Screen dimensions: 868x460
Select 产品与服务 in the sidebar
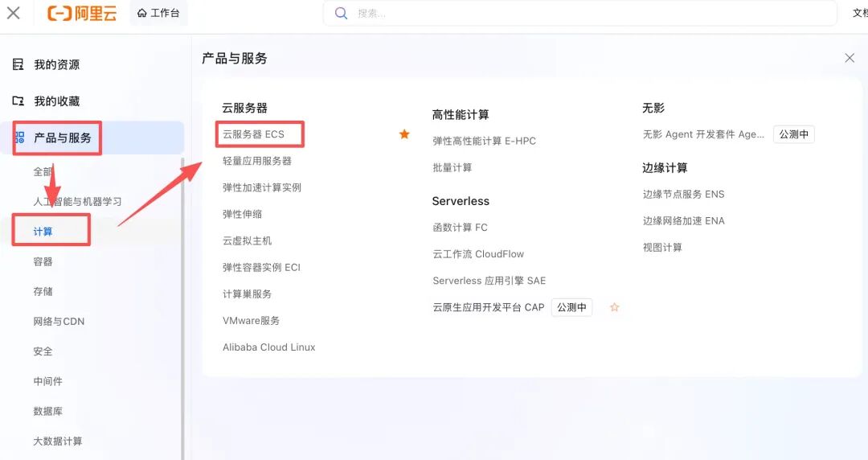(x=92, y=138)
